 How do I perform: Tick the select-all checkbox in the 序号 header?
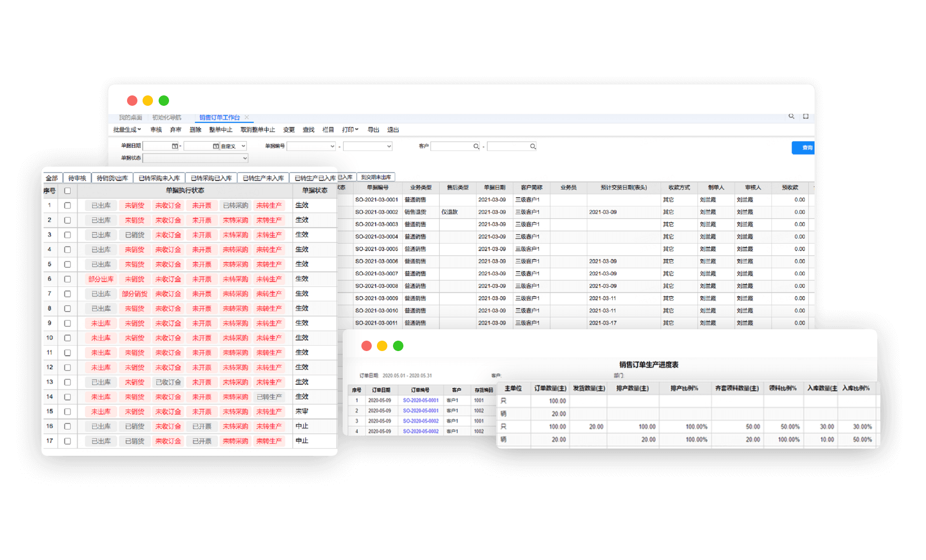coord(67,191)
